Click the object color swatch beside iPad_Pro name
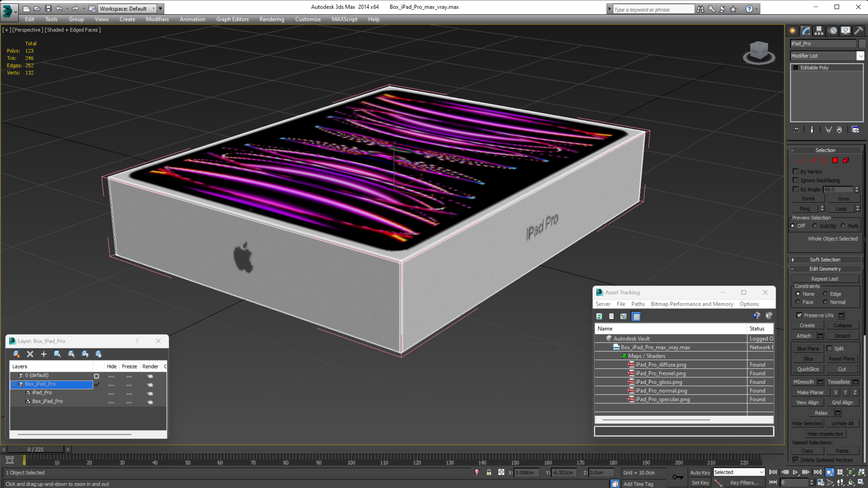Image resolution: width=868 pixels, height=488 pixels. pyautogui.click(x=862, y=43)
